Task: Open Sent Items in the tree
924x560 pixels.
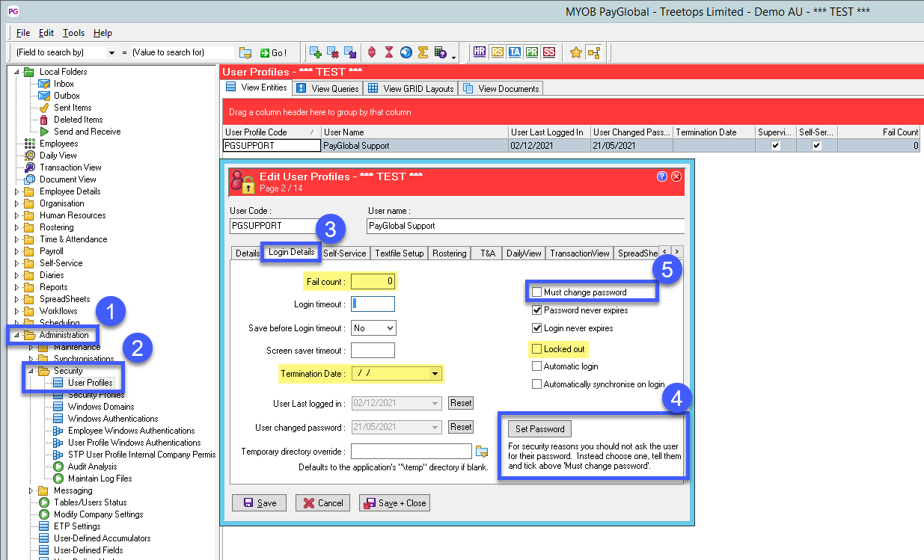Action: (73, 108)
